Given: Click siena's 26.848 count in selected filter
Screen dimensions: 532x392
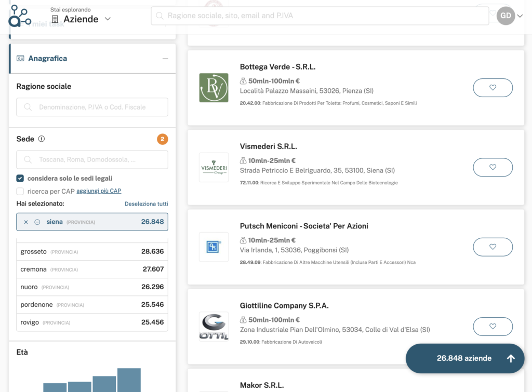Looking at the screenshot, I should point(152,222).
